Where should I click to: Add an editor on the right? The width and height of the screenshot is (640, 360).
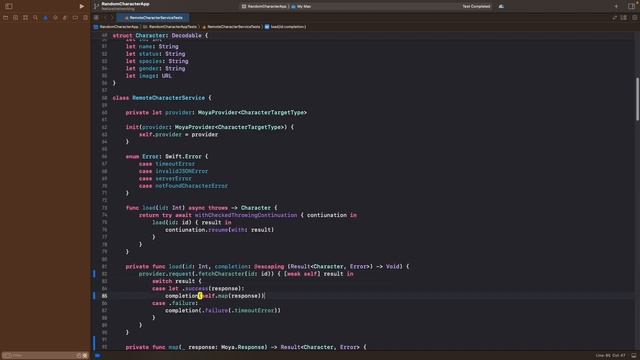(634, 18)
